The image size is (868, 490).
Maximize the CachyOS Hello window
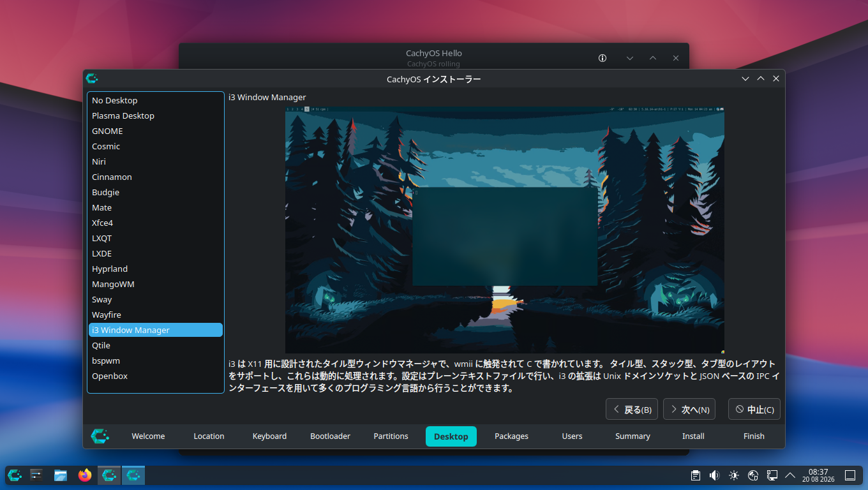point(653,58)
